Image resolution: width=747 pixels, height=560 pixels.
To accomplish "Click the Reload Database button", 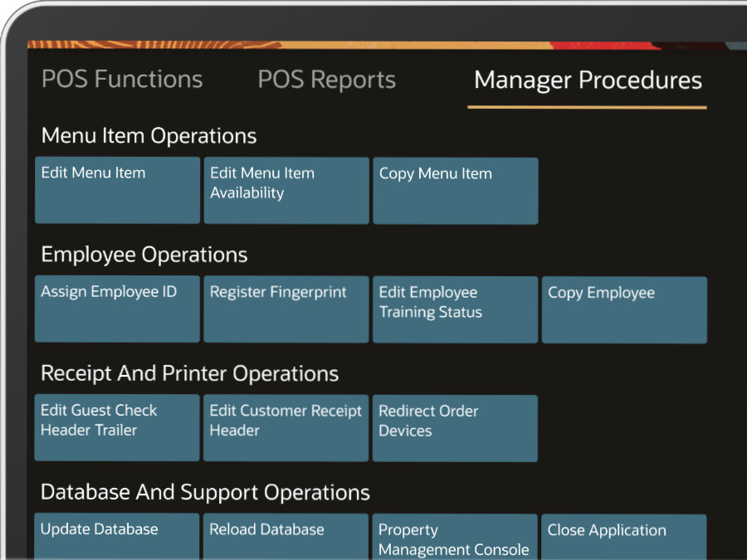I will tap(286, 537).
